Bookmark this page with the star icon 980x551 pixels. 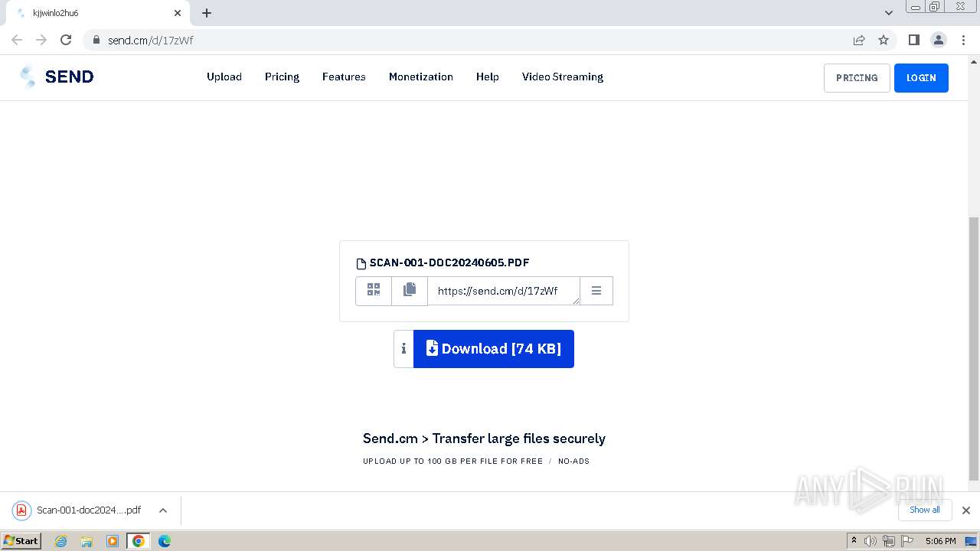point(884,40)
